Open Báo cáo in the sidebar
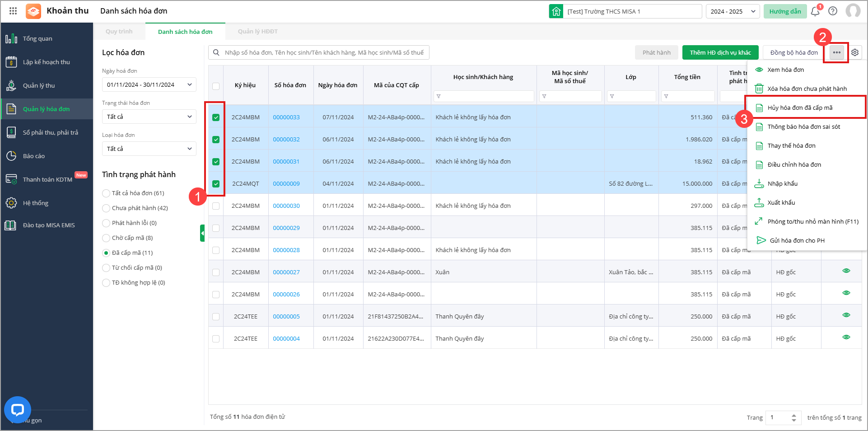868x431 pixels. click(x=34, y=156)
